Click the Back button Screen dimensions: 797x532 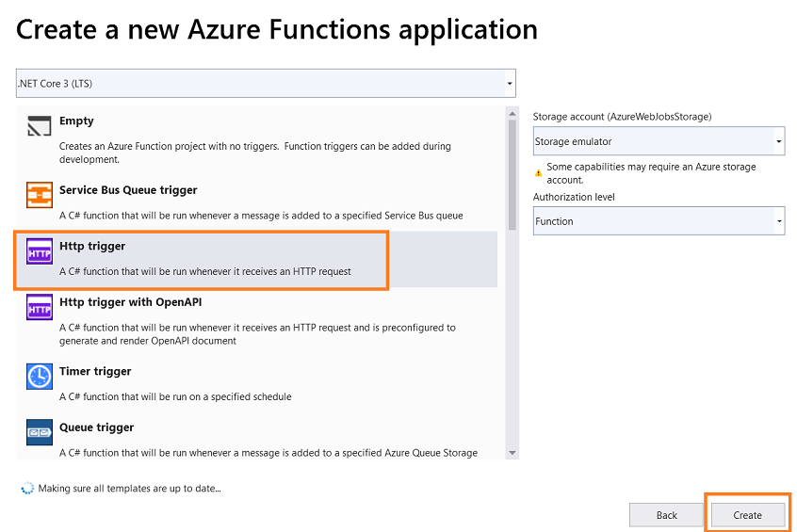point(666,515)
